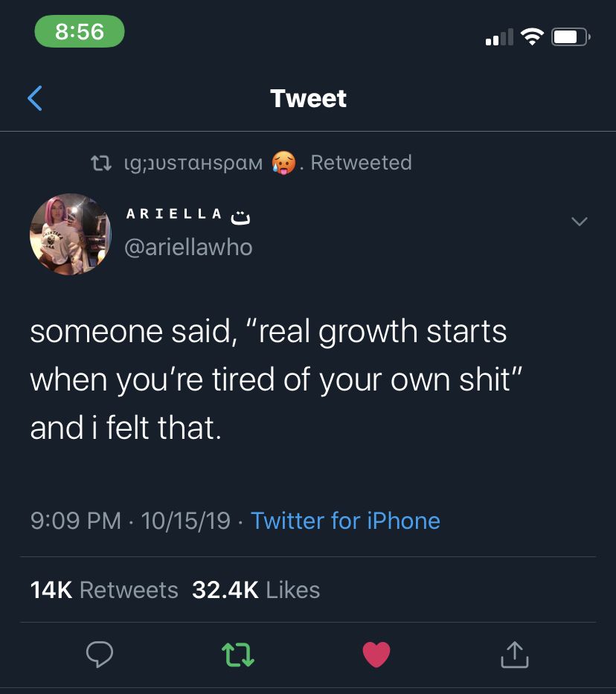Tap the battery status icon
The height and width of the screenshot is (694, 616).
point(571,36)
